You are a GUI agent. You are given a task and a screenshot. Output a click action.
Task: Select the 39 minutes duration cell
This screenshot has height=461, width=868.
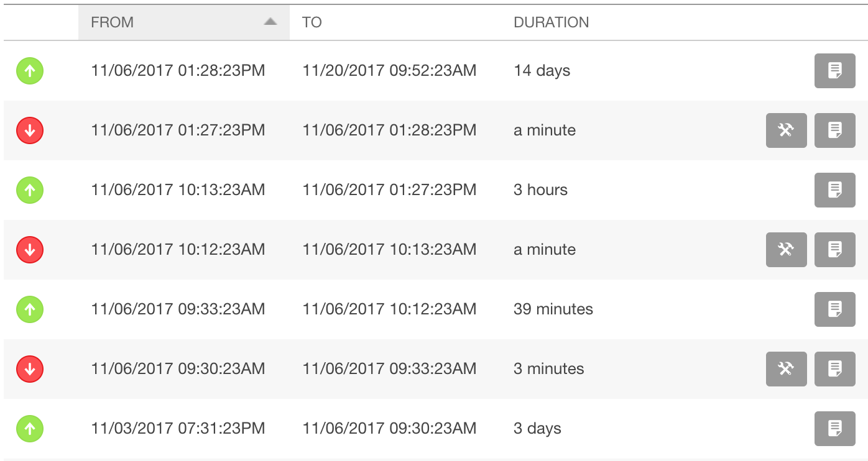point(553,309)
